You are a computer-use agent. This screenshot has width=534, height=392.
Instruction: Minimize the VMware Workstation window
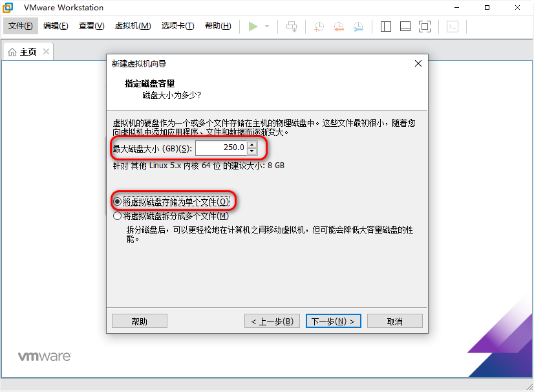point(456,8)
